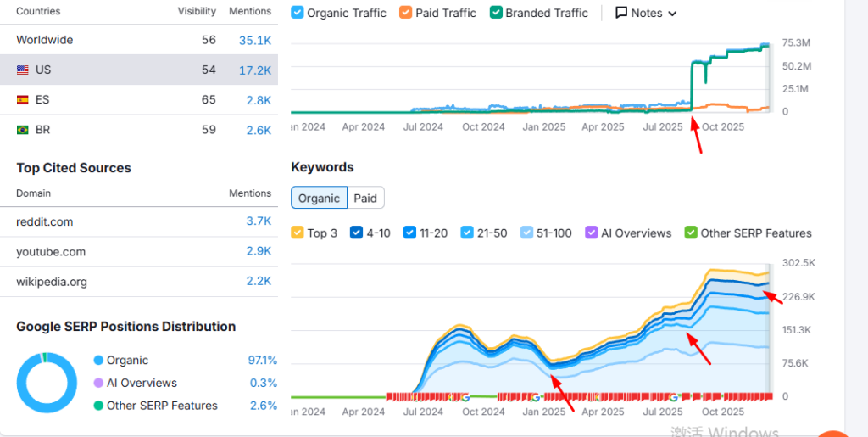Switch to the Organic keywords tab
This screenshot has height=437, width=868.
coord(319,198)
